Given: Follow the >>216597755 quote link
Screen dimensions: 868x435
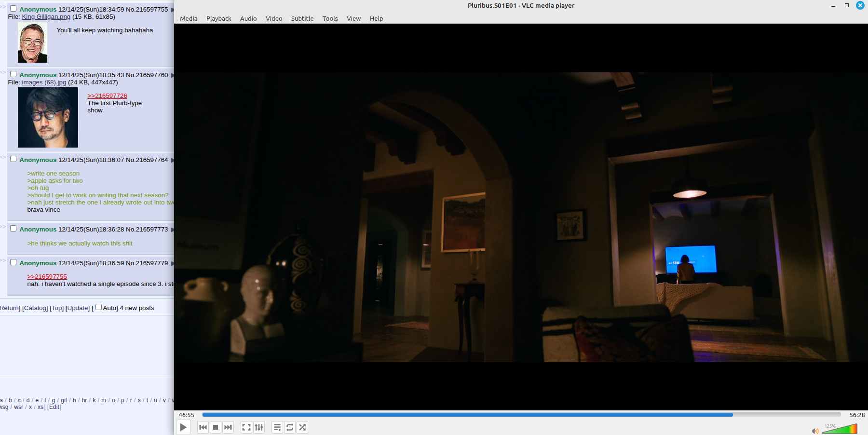Looking at the screenshot, I should 47,277.
